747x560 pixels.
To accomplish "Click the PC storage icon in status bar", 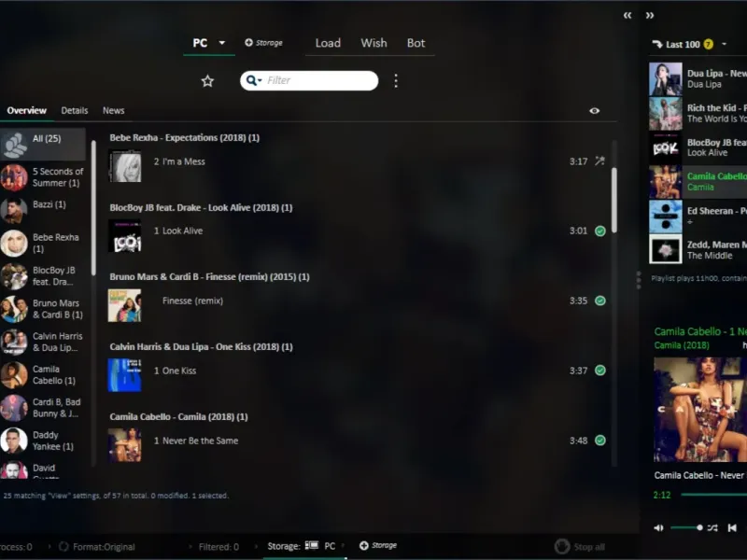I will pos(312,546).
